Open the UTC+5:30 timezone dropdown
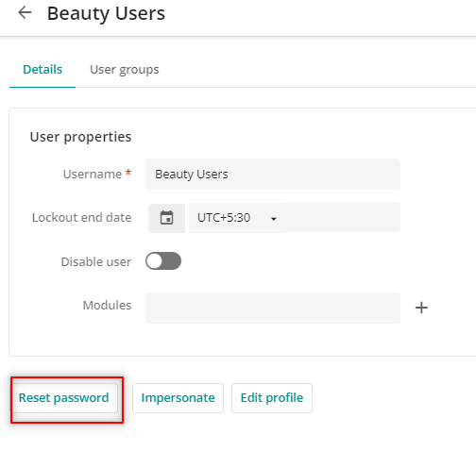The height and width of the screenshot is (451, 476). click(x=237, y=218)
